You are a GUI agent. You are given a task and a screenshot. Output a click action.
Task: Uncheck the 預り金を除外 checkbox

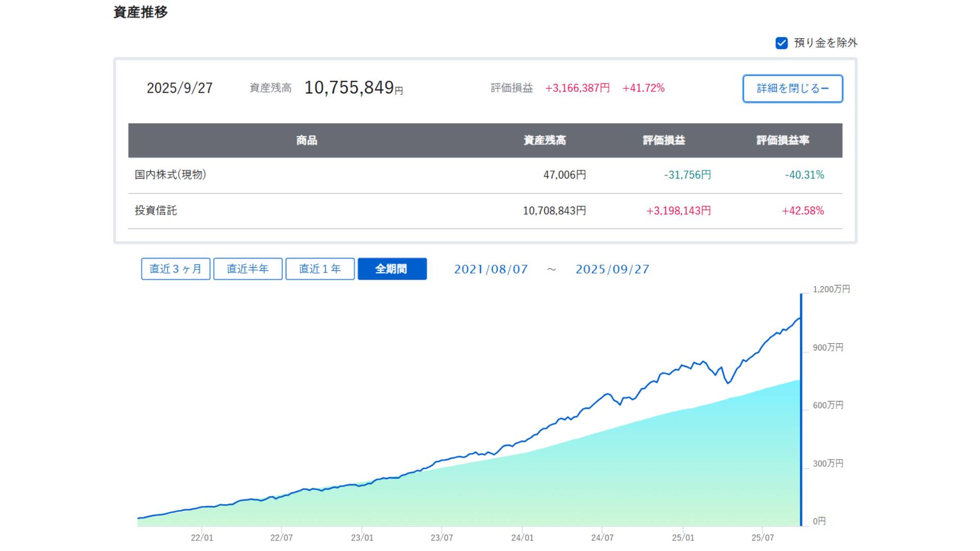tap(781, 43)
